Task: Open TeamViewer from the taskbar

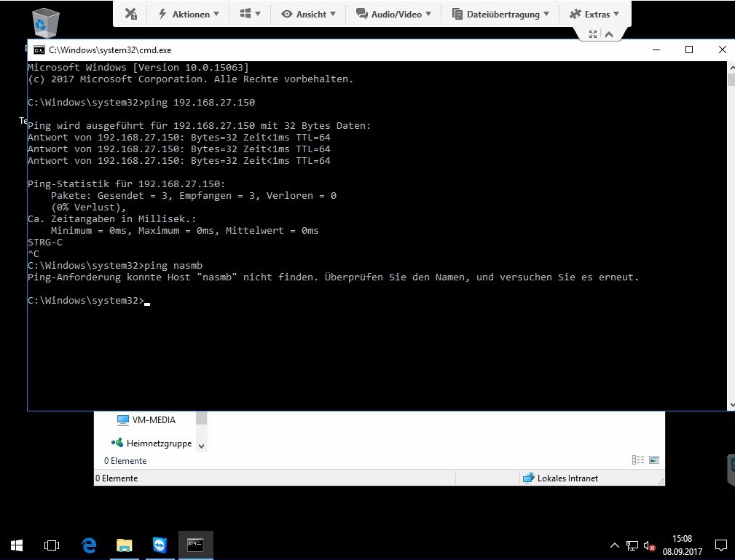Action: coord(160,545)
